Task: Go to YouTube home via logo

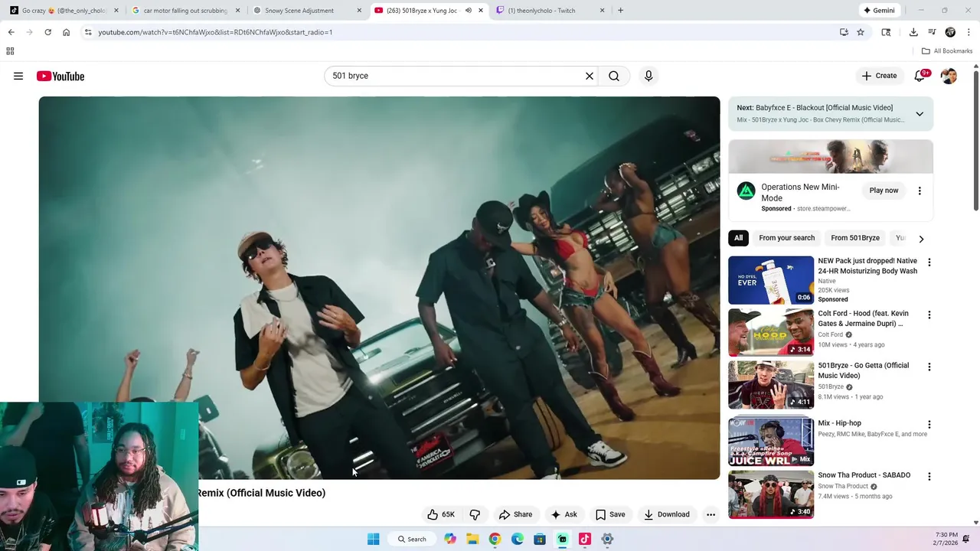Action: [x=60, y=76]
